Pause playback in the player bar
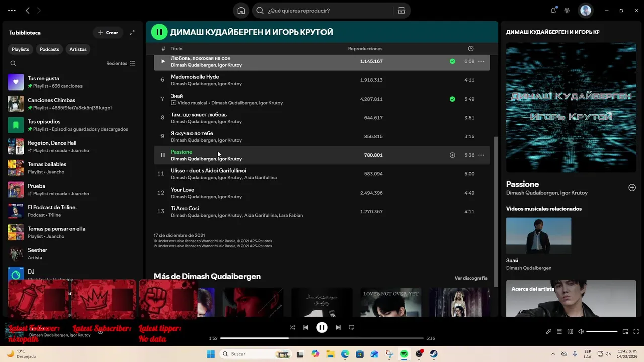Screen dimensions: 644x362 click(x=322, y=327)
